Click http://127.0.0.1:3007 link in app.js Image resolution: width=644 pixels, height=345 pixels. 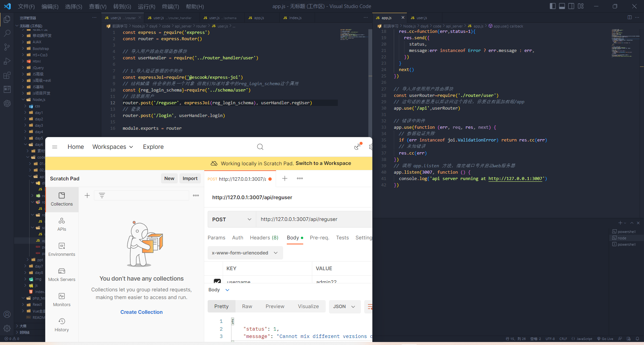[x=515, y=179]
